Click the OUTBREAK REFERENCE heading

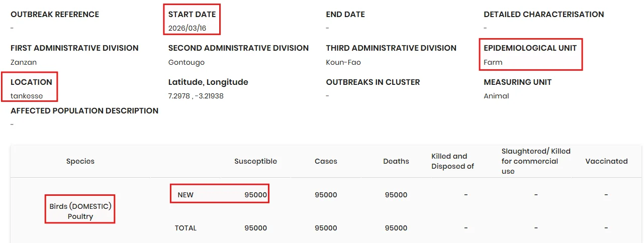coord(55,14)
